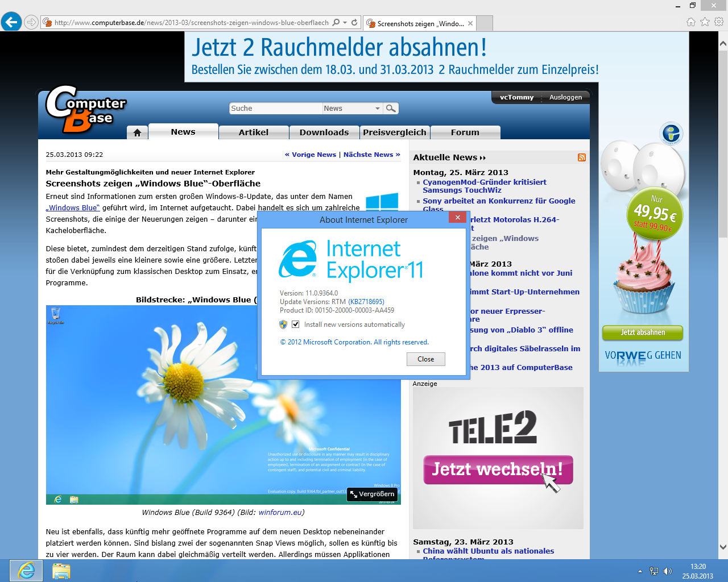Open the 'Windows Blue' link in the article
This screenshot has width=728, height=582.
click(73, 208)
